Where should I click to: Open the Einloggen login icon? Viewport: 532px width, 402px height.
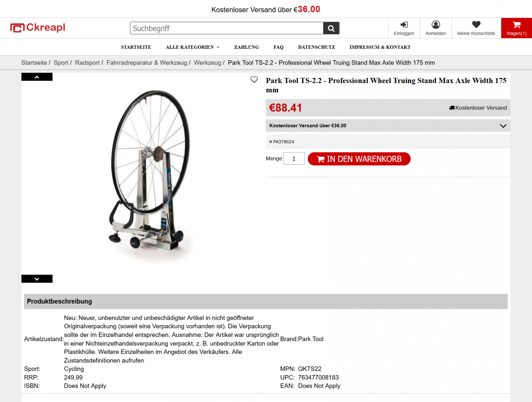[404, 28]
